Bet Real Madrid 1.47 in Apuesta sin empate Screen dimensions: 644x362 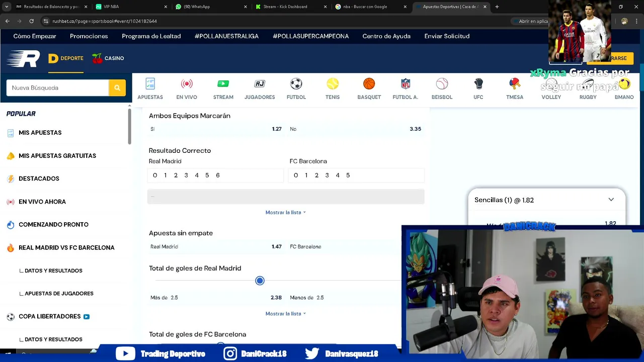[x=216, y=247]
